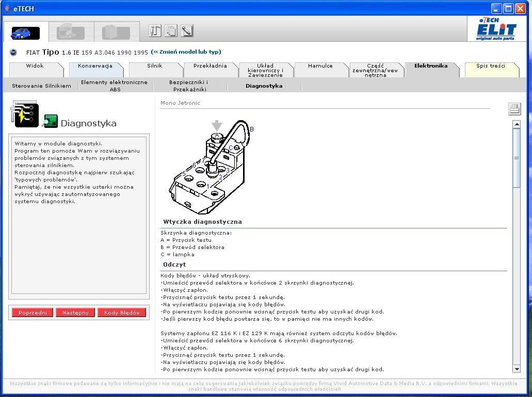Click the green circuit board icon

50,121
